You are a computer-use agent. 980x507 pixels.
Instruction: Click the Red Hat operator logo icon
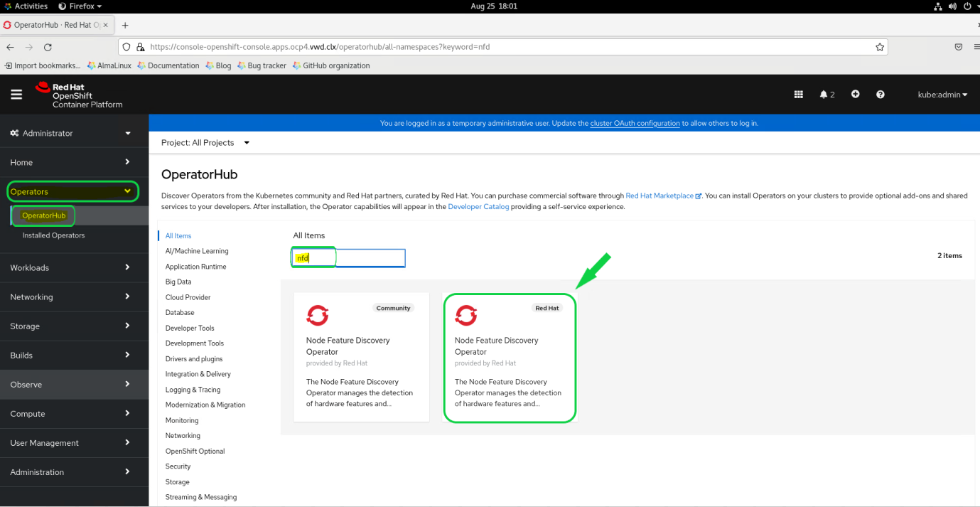465,315
